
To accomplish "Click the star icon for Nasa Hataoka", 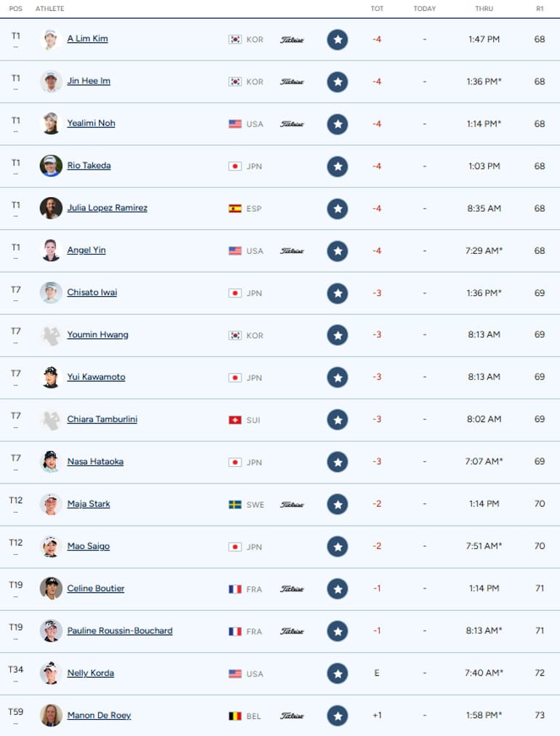I will pos(337,462).
